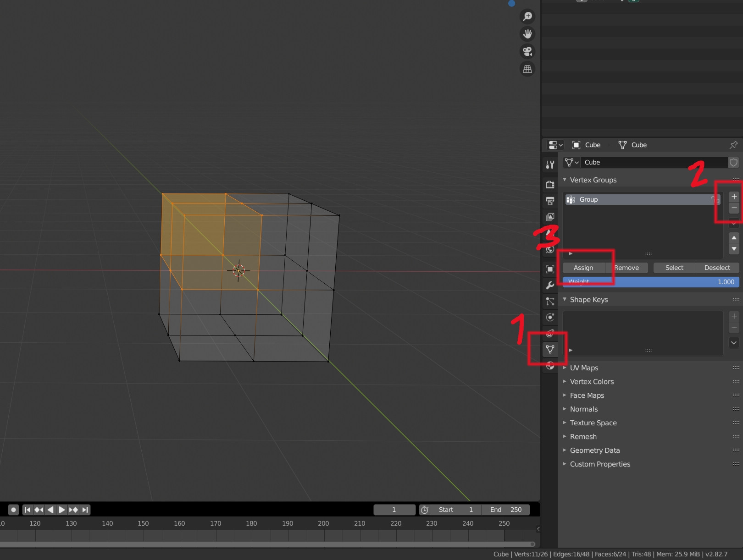Viewport: 743px width, 560px height.
Task: Pin the properties editor with pin icon
Action: point(733,145)
